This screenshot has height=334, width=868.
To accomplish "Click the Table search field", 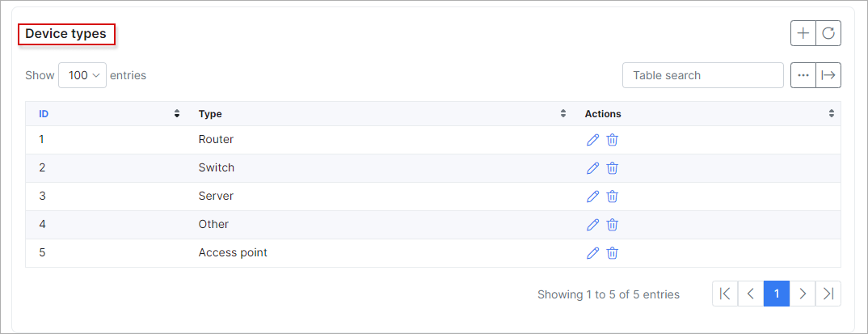I will click(703, 75).
